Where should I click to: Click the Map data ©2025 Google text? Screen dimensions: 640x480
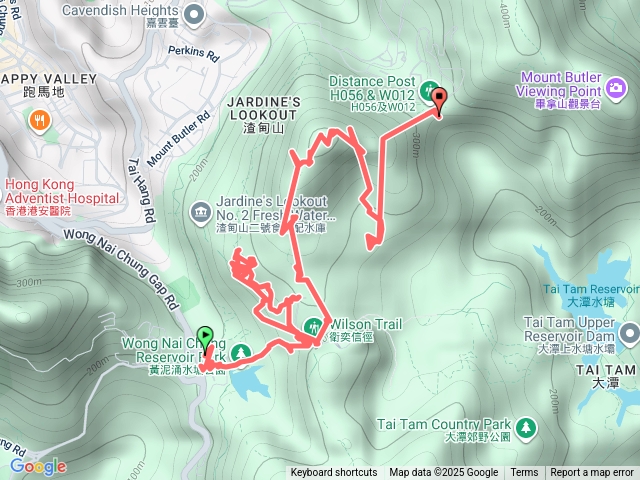(444, 473)
